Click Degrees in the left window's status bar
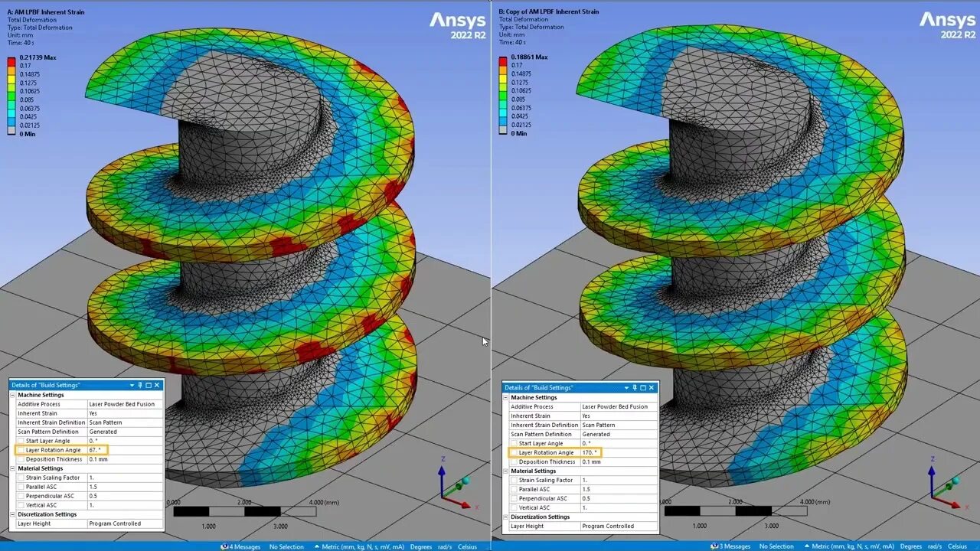Screen dimensions: 980x551 click(x=421, y=546)
